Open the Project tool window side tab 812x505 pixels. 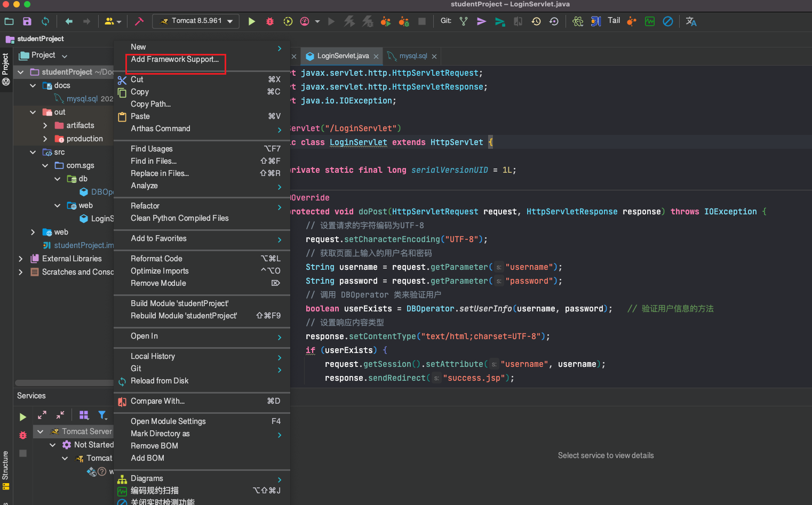click(x=5, y=69)
